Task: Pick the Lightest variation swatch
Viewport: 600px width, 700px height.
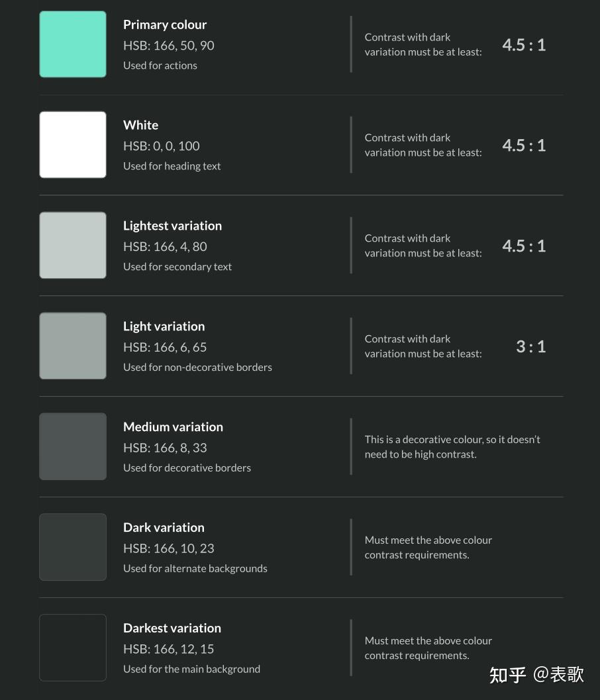Action: click(73, 245)
